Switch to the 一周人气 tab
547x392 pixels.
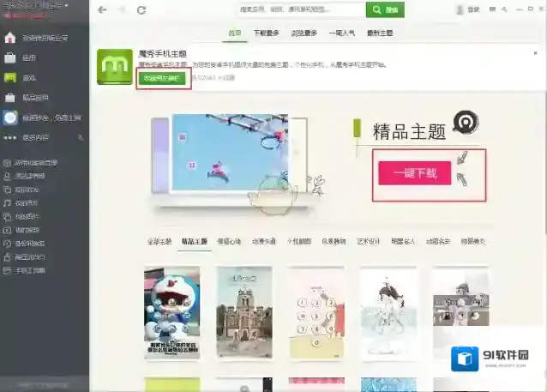[x=341, y=33]
